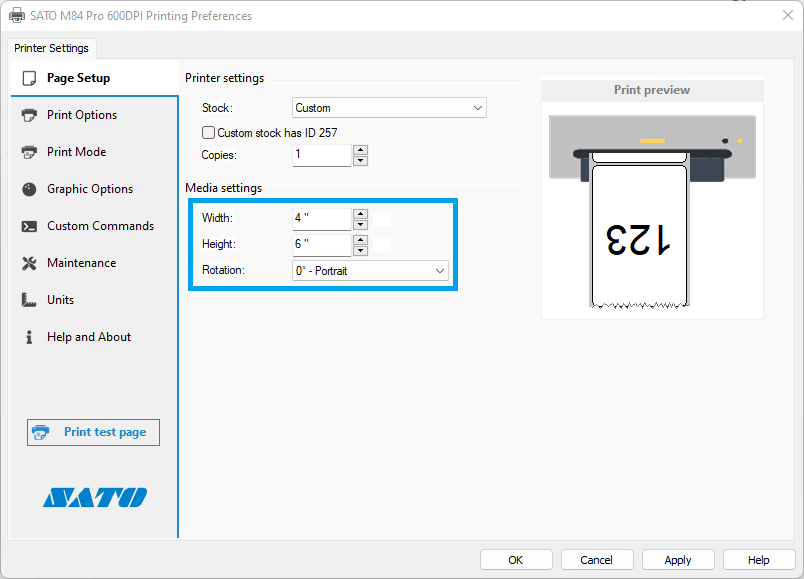Confirm with the OK button
The height and width of the screenshot is (579, 804).
(516, 560)
